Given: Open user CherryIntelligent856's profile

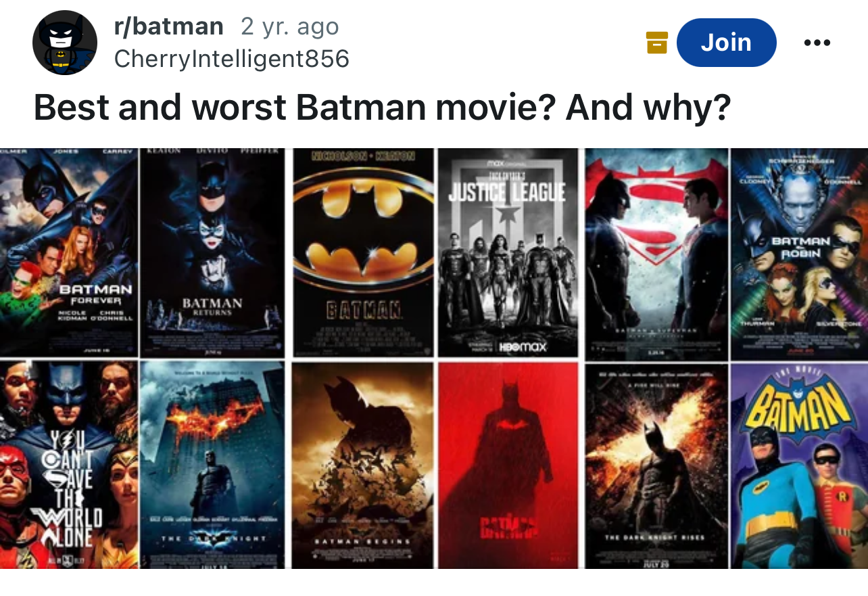Looking at the screenshot, I should (231, 59).
